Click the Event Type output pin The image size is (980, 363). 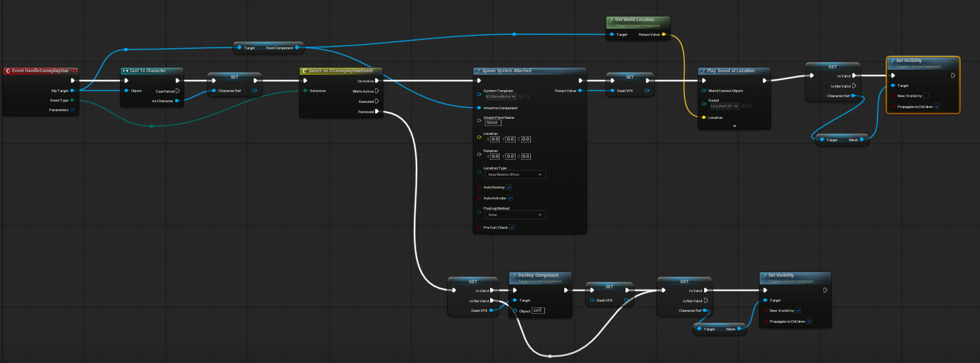(x=72, y=100)
